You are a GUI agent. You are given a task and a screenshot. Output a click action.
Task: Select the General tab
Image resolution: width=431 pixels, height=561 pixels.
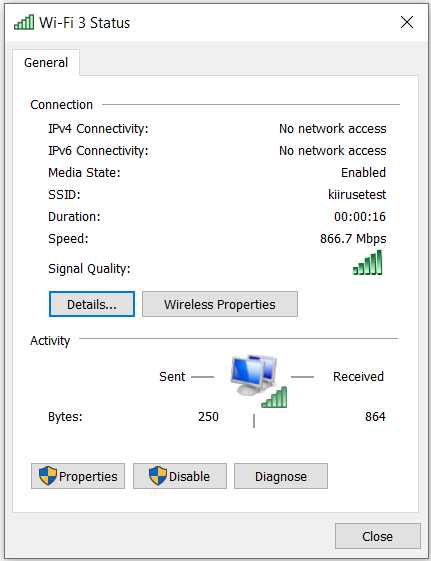(x=46, y=63)
